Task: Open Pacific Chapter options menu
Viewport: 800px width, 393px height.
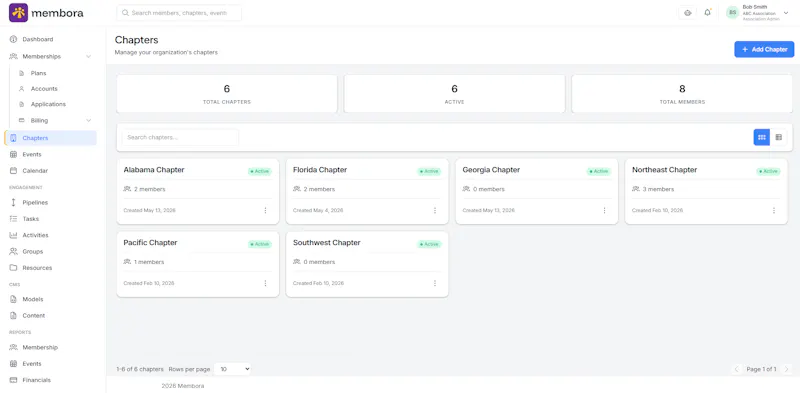Action: 265,283
